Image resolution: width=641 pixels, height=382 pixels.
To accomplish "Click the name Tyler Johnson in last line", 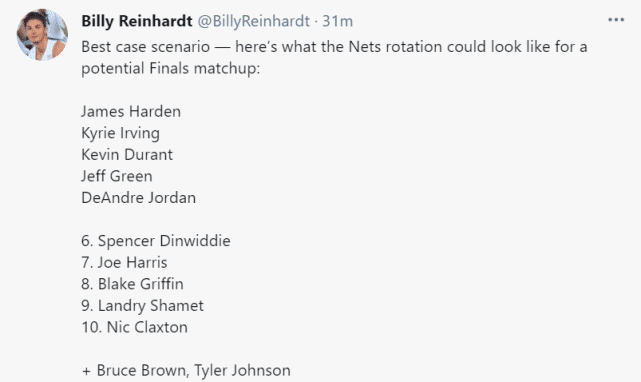I will (242, 371).
